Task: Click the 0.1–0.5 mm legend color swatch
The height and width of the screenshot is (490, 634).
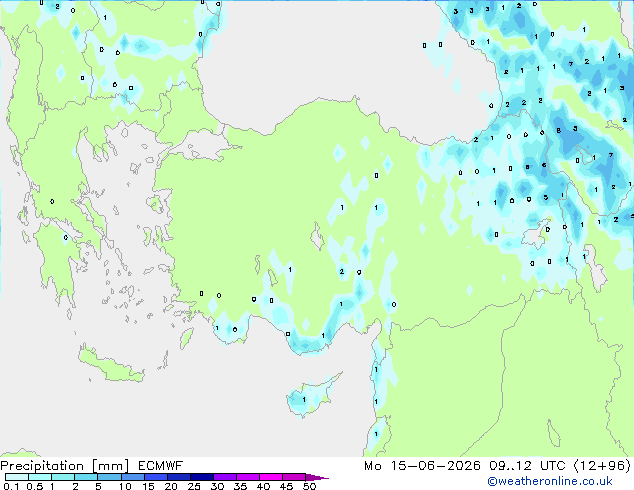Action: (17, 477)
